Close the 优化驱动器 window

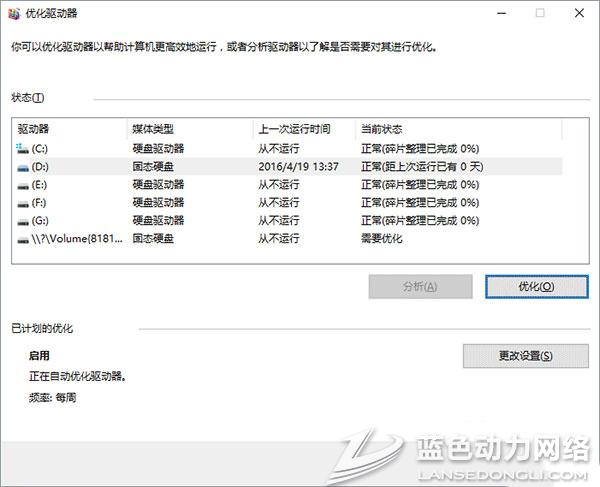tap(580, 13)
